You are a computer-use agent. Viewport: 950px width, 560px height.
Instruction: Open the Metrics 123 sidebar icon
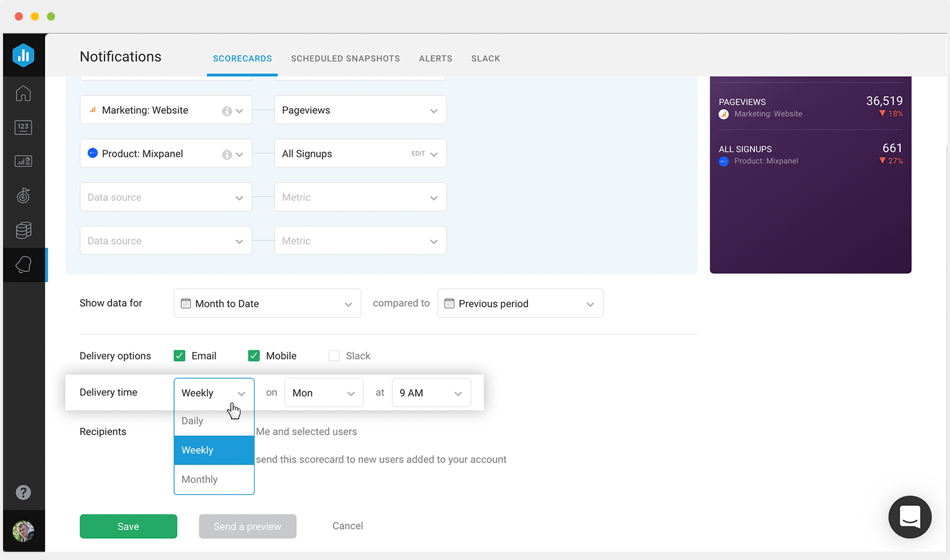[23, 127]
